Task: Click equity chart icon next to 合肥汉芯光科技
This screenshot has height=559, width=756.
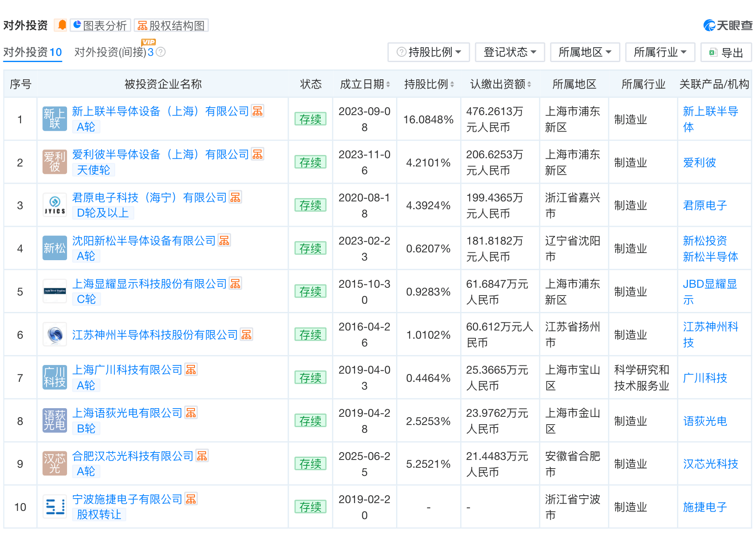Action: 202,456
